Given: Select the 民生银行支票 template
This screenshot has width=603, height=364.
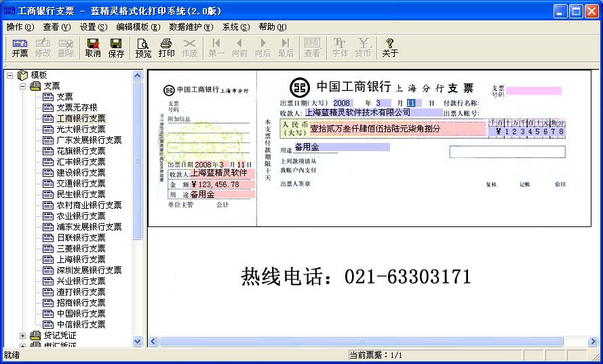Looking at the screenshot, I should coord(81,195).
